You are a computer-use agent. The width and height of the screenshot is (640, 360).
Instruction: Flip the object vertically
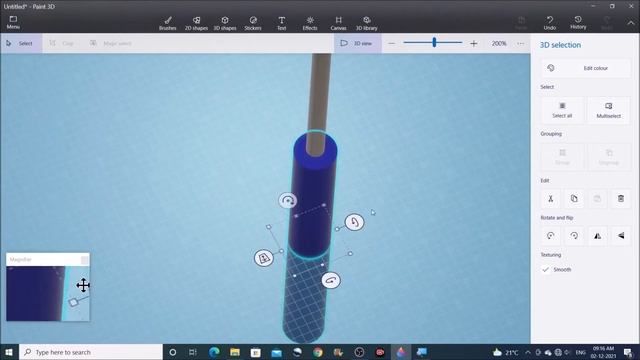click(x=621, y=236)
